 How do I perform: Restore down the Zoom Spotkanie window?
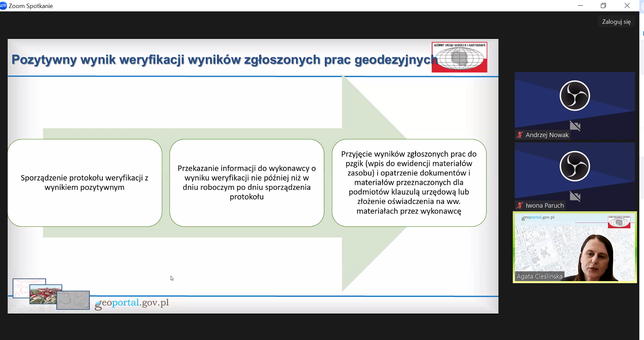[603, 6]
